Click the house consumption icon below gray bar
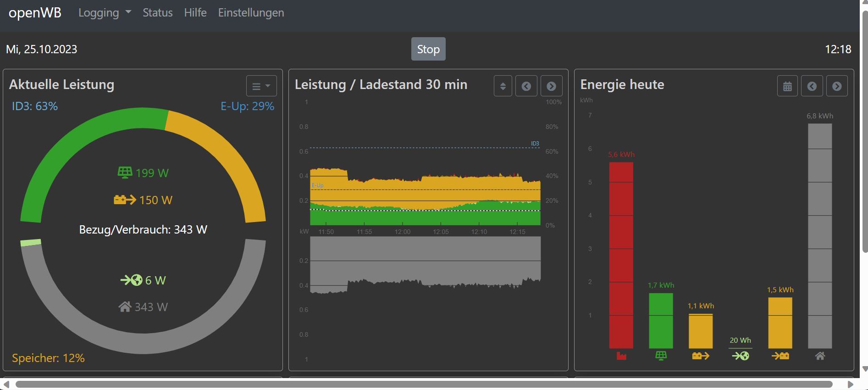The height and width of the screenshot is (390, 868). click(x=820, y=356)
